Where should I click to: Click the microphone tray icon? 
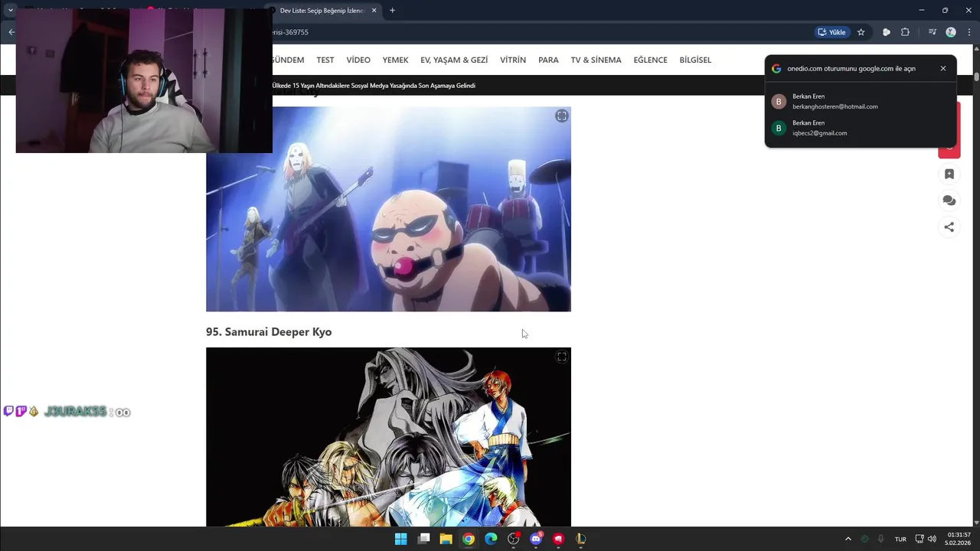tap(881, 540)
